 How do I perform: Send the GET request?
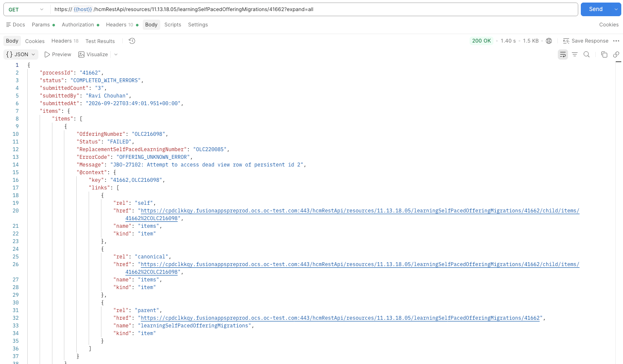pos(596,9)
